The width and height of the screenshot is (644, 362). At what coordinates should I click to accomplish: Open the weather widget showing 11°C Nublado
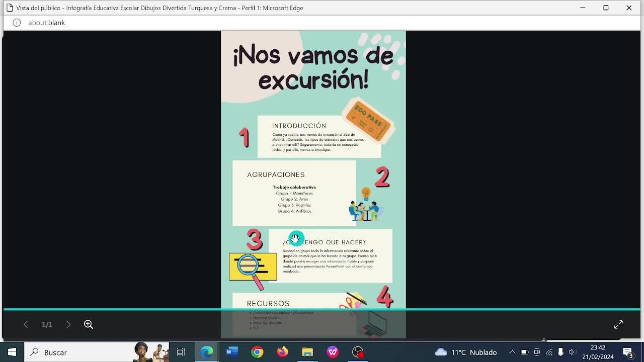(466, 352)
